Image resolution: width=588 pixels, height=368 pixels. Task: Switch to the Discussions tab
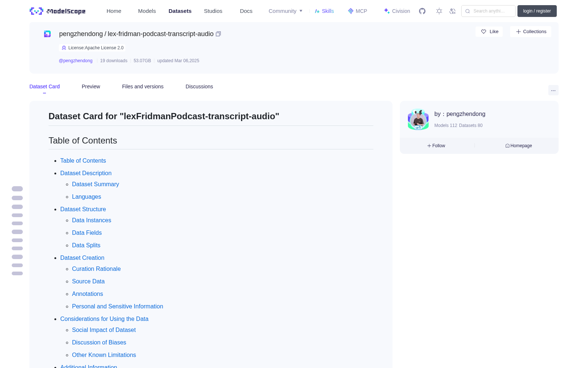(199, 86)
